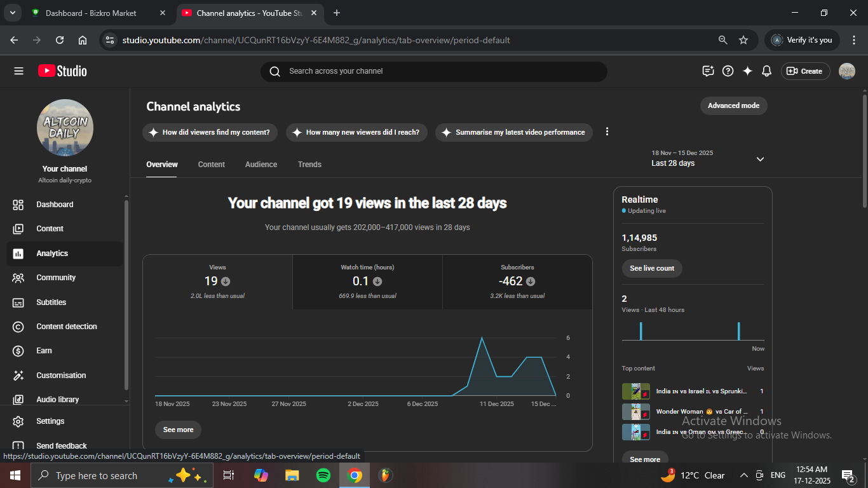
Task: Click the Ask Studio sparkle icon
Action: 747,71
